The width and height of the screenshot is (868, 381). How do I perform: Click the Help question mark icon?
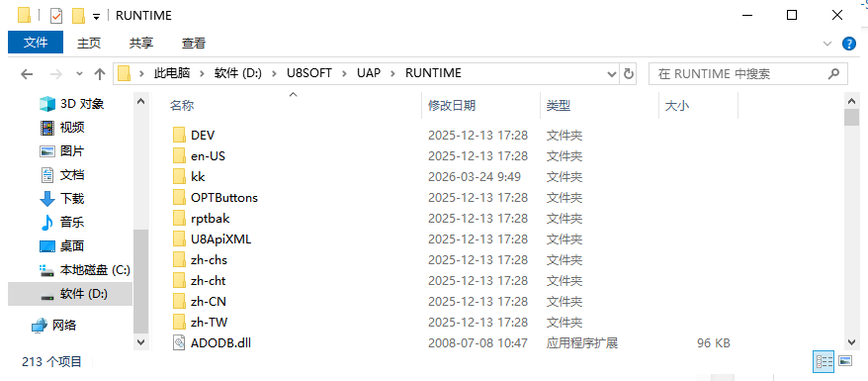point(848,44)
